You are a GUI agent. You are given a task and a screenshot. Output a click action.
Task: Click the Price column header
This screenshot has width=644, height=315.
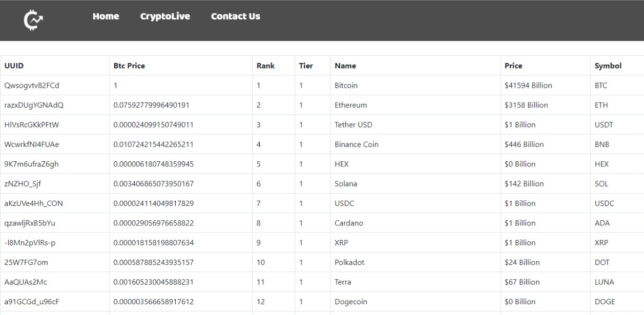pyautogui.click(x=546, y=66)
